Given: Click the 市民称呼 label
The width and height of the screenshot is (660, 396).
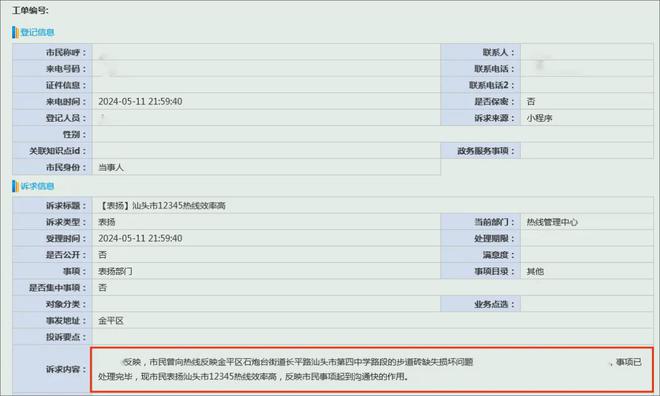Looking at the screenshot, I should [x=66, y=52].
